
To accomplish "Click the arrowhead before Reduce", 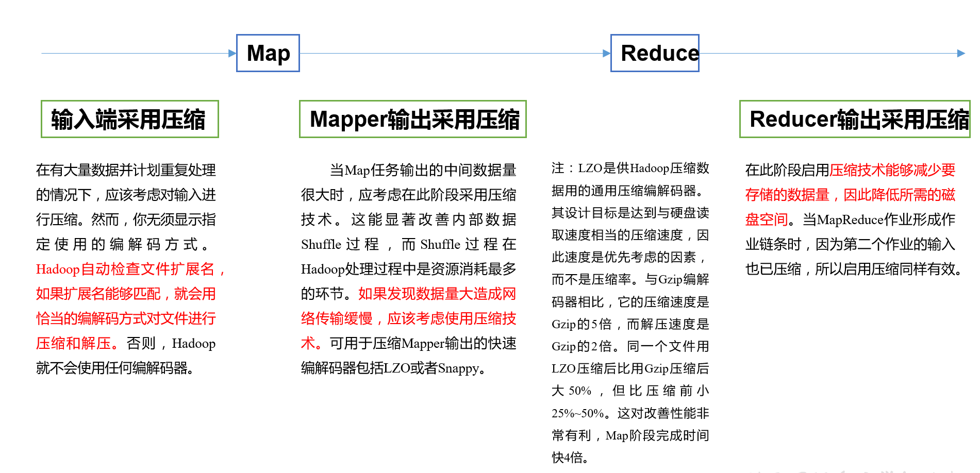I will click(606, 52).
